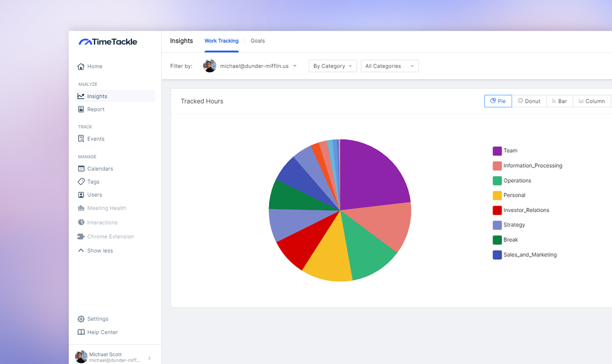The height and width of the screenshot is (364, 612).
Task: Click the Chrome Extension puzzle icon
Action: 81,237
